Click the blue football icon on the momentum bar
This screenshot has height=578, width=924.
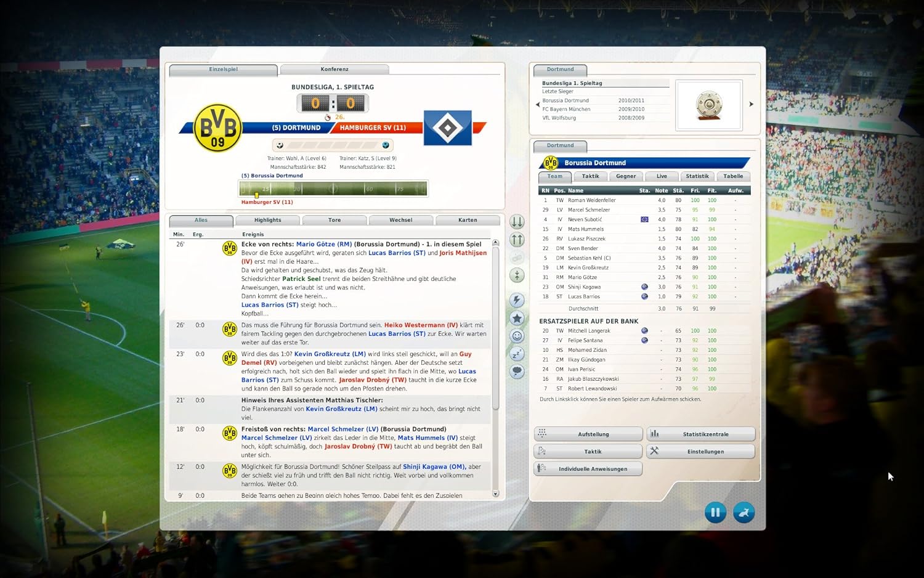pyautogui.click(x=386, y=145)
